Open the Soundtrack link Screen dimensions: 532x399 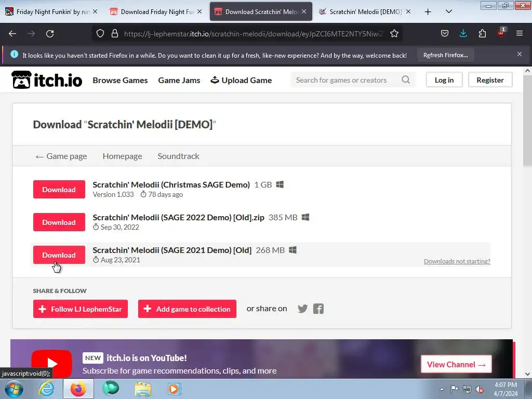(x=179, y=156)
